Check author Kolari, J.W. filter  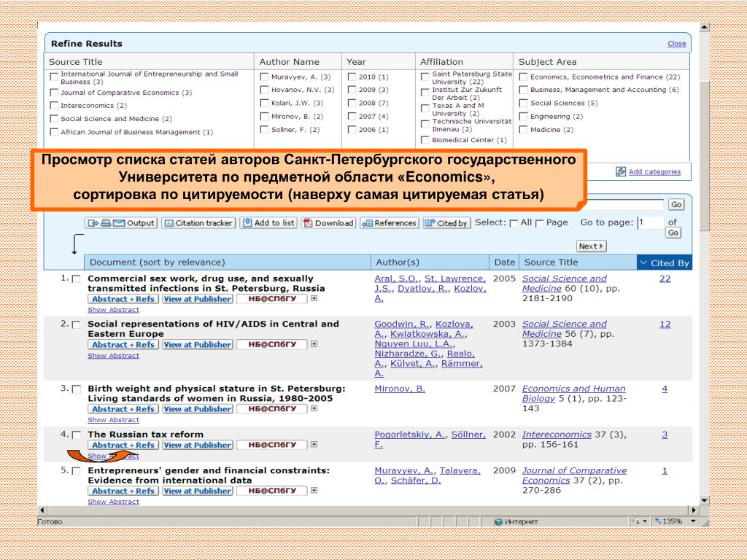[264, 103]
